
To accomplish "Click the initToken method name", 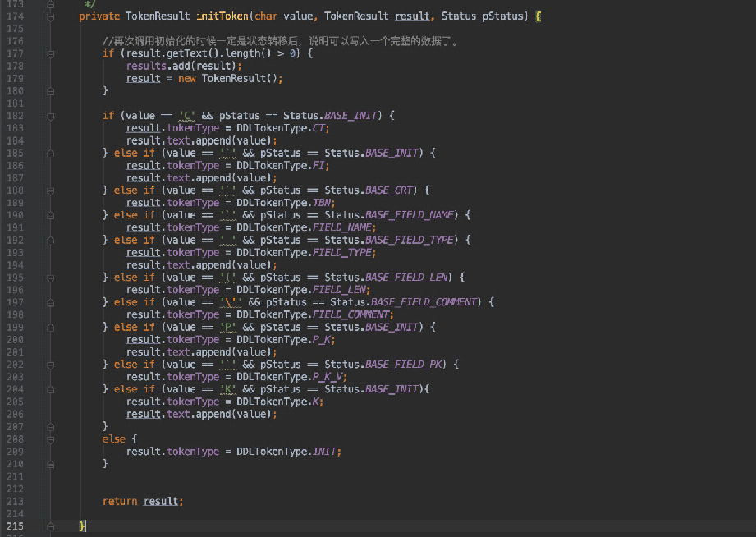I will pyautogui.click(x=222, y=16).
